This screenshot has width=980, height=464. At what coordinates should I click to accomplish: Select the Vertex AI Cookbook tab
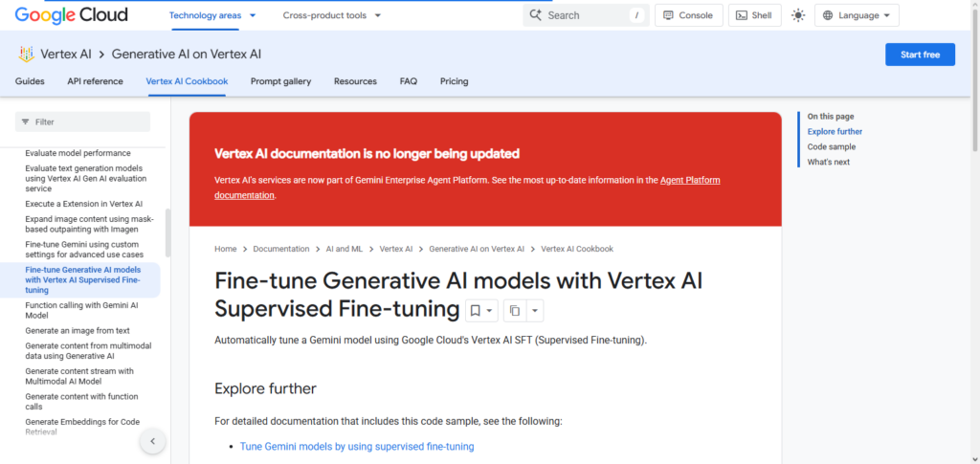tap(187, 81)
